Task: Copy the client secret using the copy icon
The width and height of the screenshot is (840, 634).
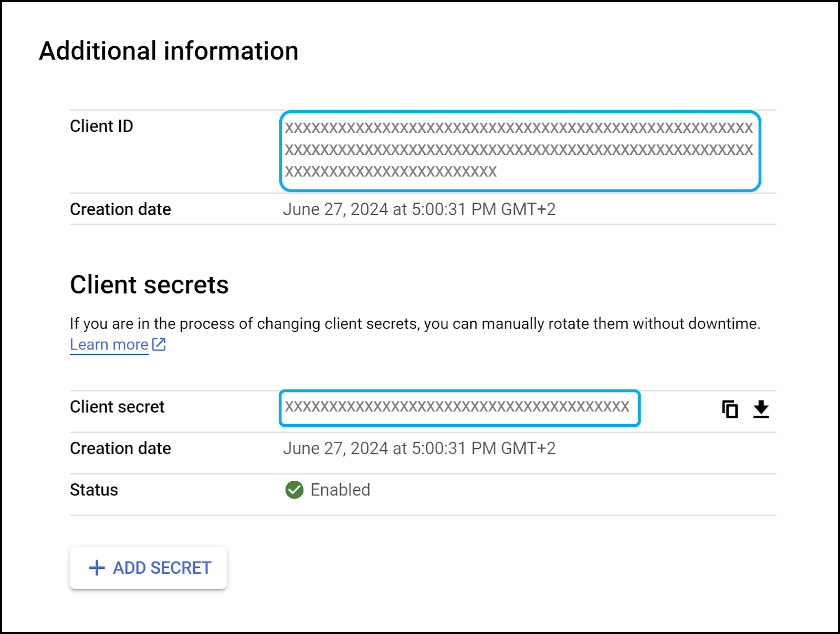Action: point(730,409)
